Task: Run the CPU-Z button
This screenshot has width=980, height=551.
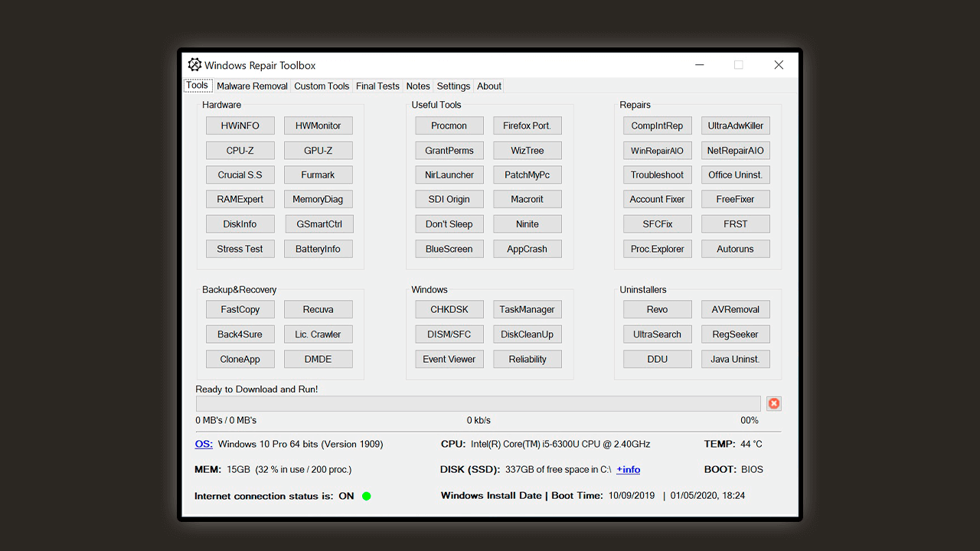Action: point(240,151)
